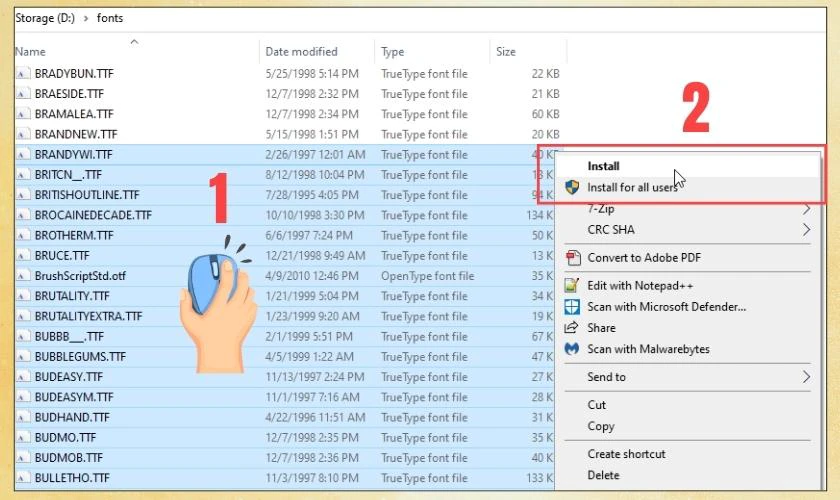840x500 pixels.
Task: Select the file name BUDEASYM.TTF
Action: click(74, 397)
